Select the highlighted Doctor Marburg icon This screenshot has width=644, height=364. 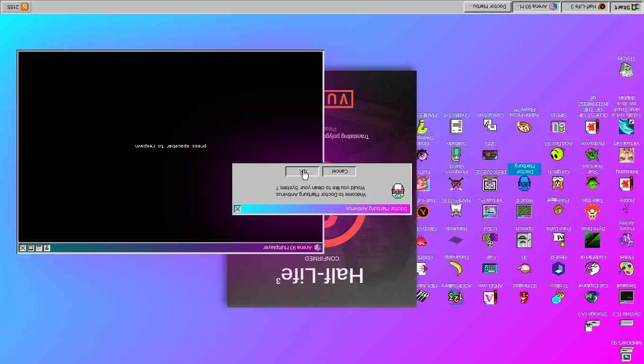click(524, 183)
